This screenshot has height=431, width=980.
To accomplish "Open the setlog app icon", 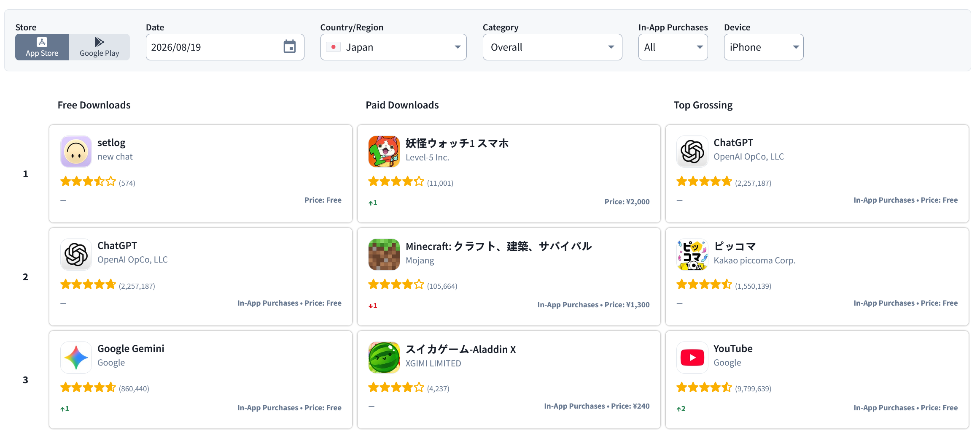I will tap(76, 152).
